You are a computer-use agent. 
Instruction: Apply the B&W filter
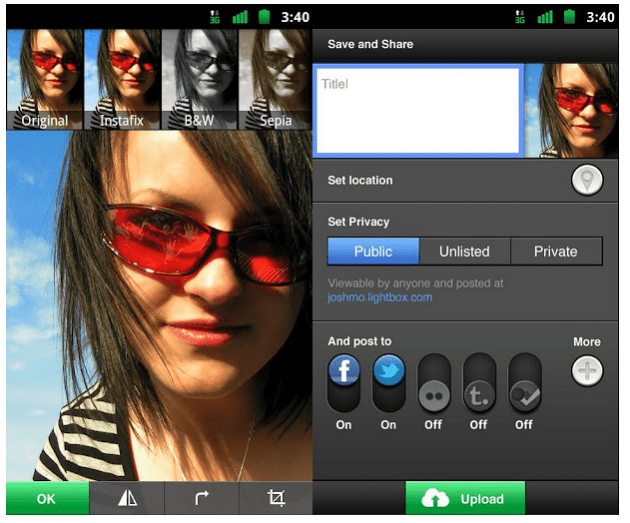tap(199, 80)
